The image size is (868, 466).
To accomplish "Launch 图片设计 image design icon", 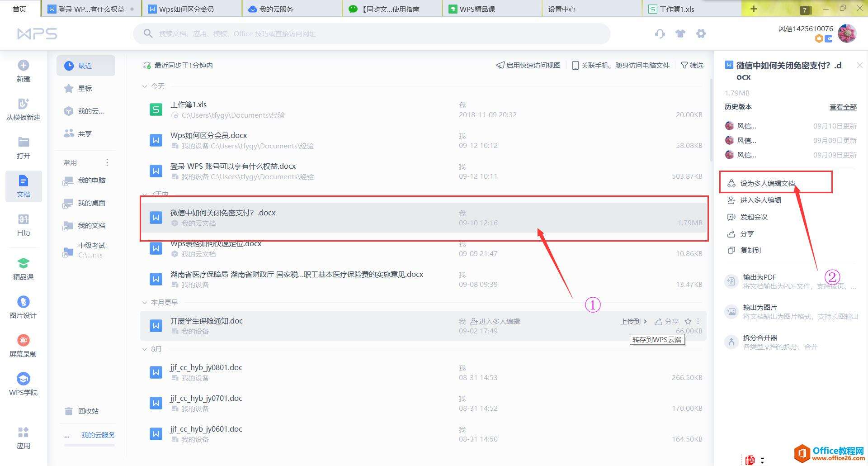I will pos(24,302).
